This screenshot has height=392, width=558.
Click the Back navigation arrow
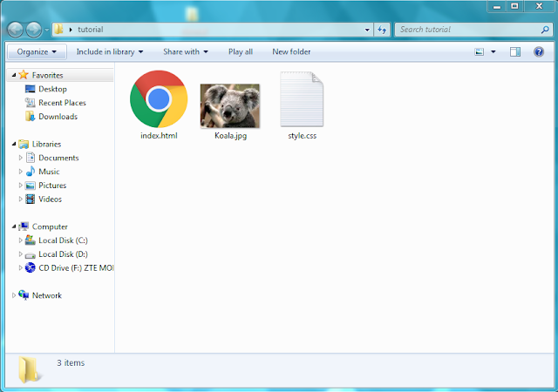(16, 30)
